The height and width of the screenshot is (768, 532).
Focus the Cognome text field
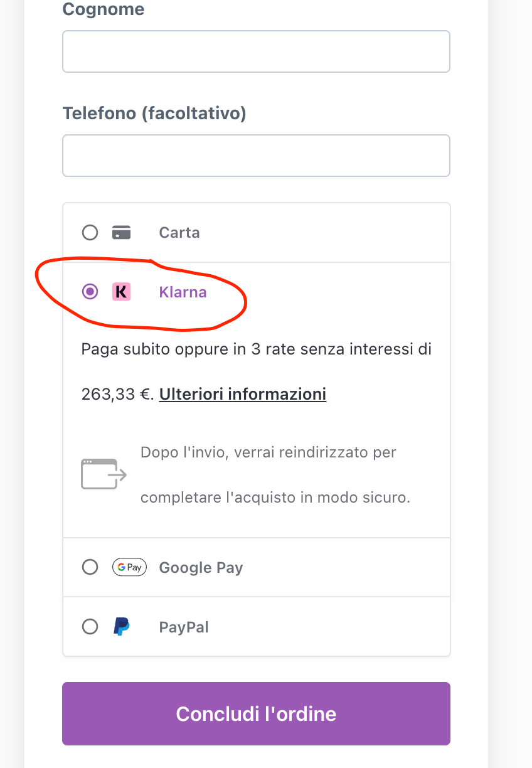coord(256,51)
